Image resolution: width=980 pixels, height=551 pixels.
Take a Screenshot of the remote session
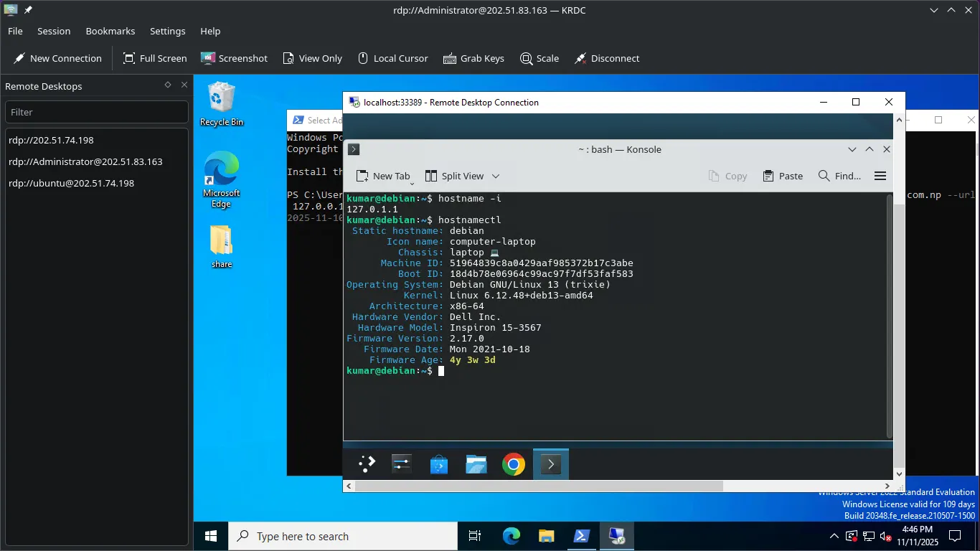pyautogui.click(x=234, y=59)
